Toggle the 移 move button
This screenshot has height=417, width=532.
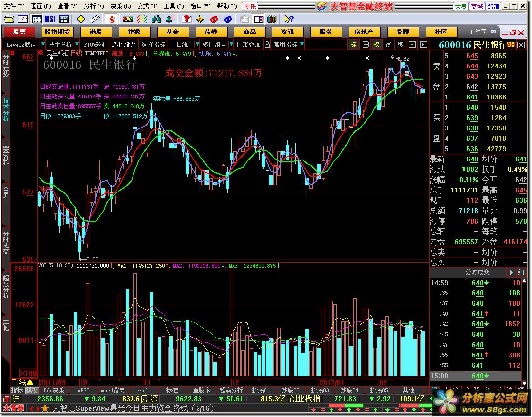tap(400, 44)
